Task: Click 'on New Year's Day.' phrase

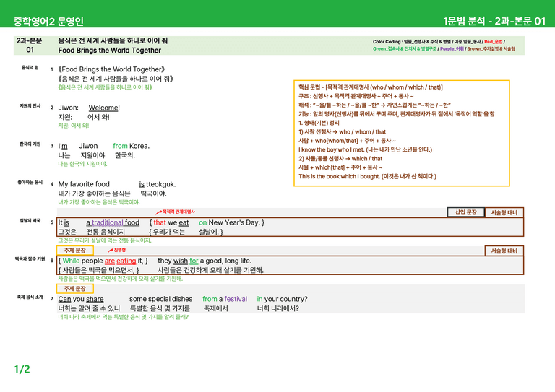Action: coord(229,222)
